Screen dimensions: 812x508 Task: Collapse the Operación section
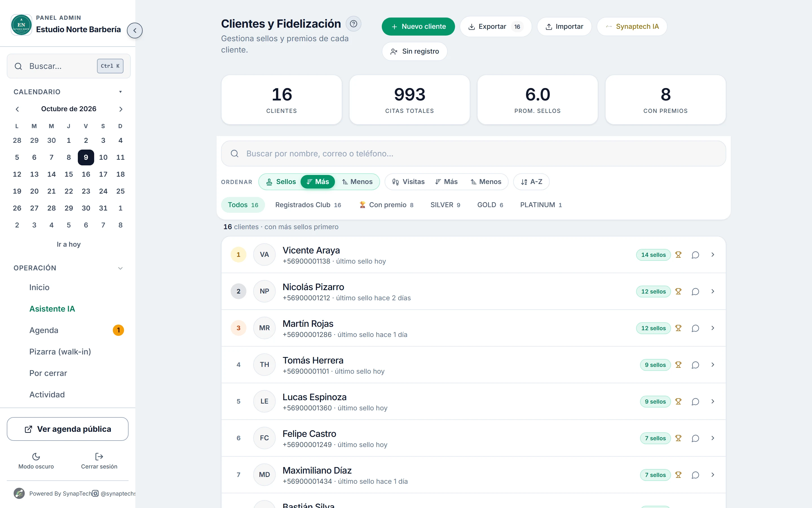120,268
